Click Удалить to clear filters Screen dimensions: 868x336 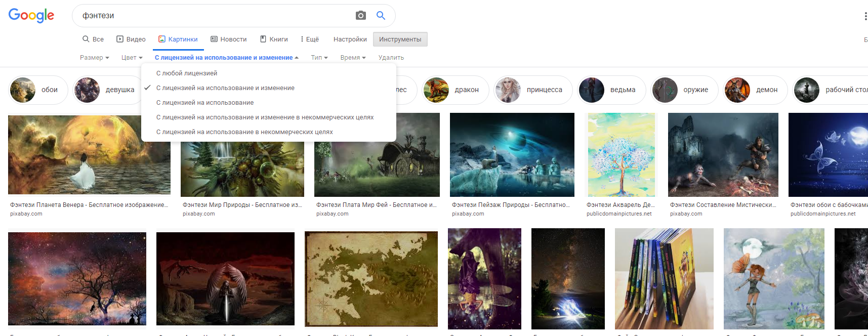pyautogui.click(x=391, y=58)
